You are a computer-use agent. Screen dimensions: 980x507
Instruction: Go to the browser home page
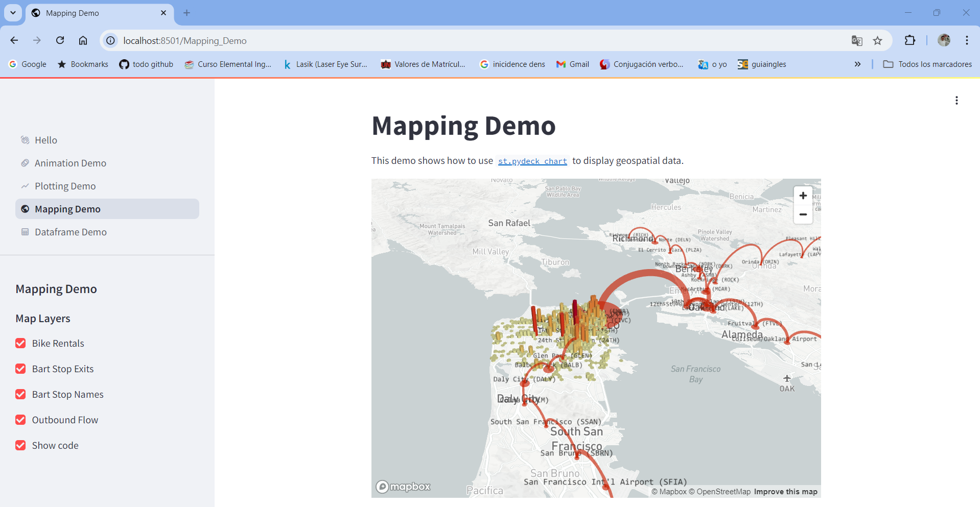click(x=83, y=40)
